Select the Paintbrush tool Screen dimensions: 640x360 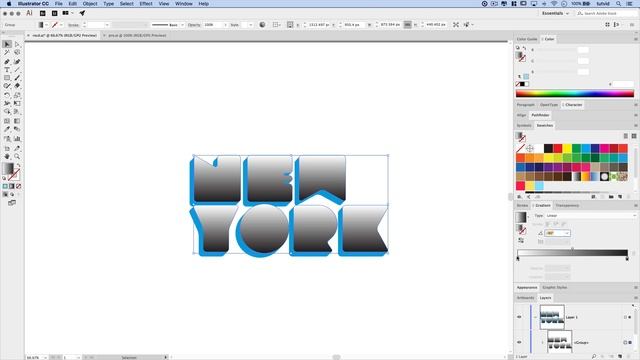coord(17,78)
